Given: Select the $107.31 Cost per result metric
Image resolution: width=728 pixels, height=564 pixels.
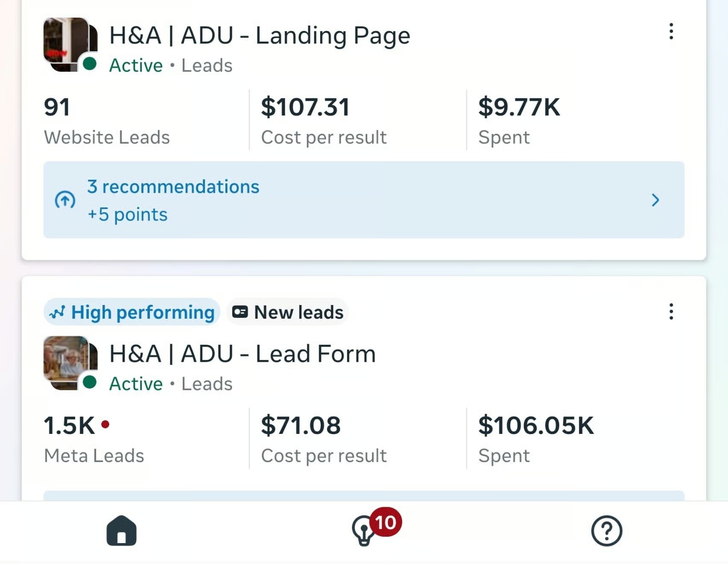Looking at the screenshot, I should (x=324, y=120).
